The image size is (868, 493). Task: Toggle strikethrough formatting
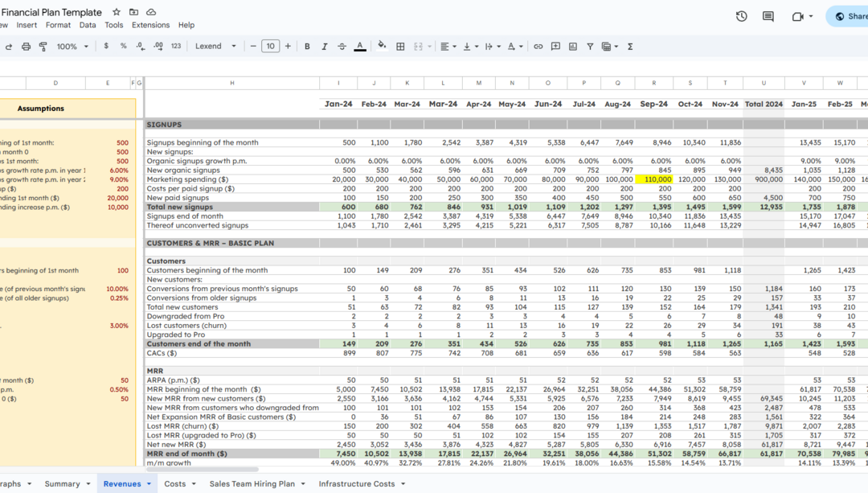click(342, 47)
